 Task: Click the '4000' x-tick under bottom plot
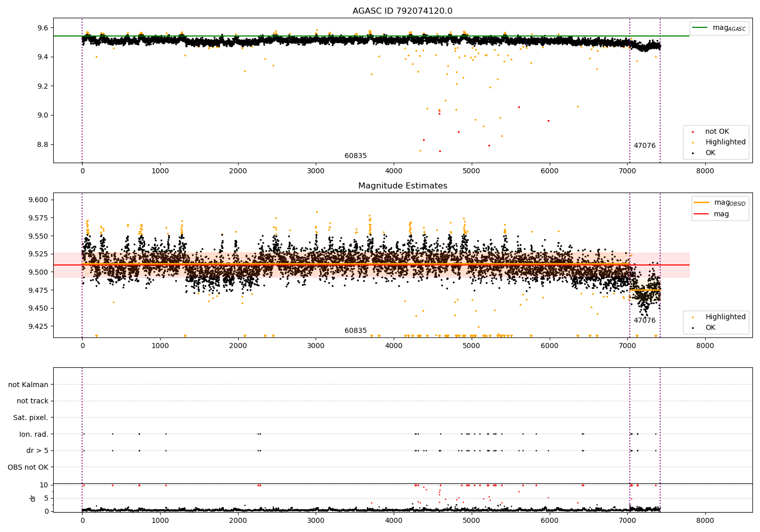(x=394, y=521)
